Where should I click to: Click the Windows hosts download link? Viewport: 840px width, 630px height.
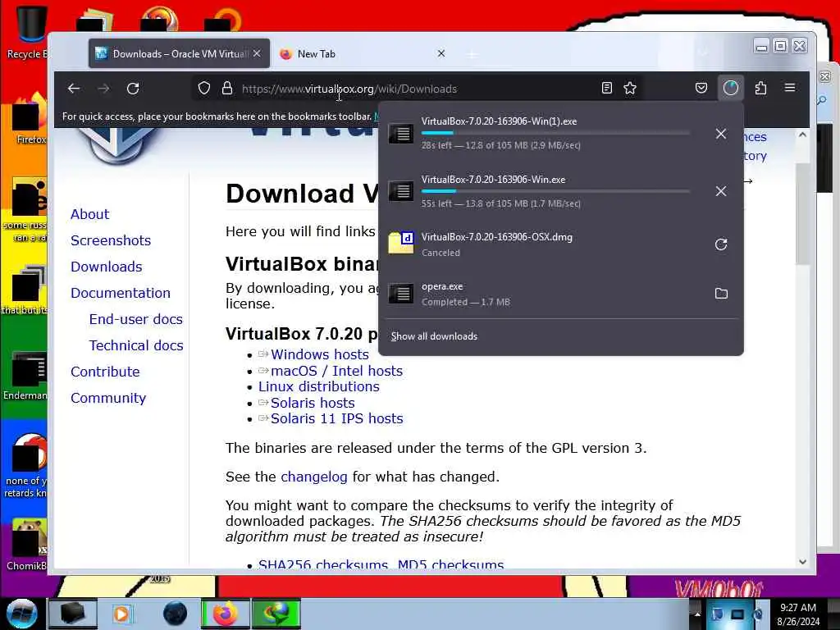(320, 354)
